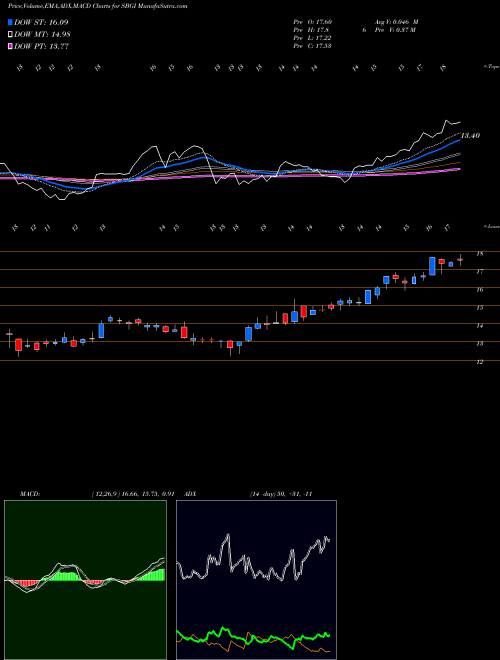
Task: Click the price axis label 17
Action: tap(479, 272)
